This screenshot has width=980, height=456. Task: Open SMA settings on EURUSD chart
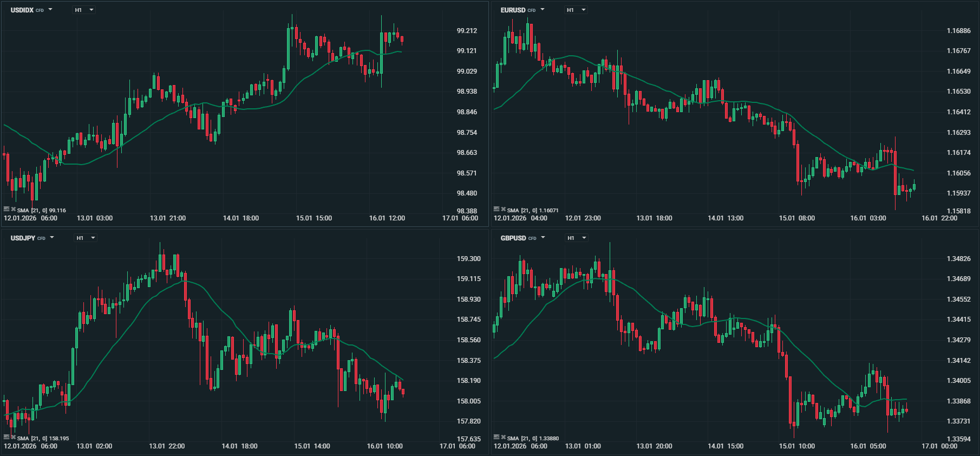coord(496,210)
